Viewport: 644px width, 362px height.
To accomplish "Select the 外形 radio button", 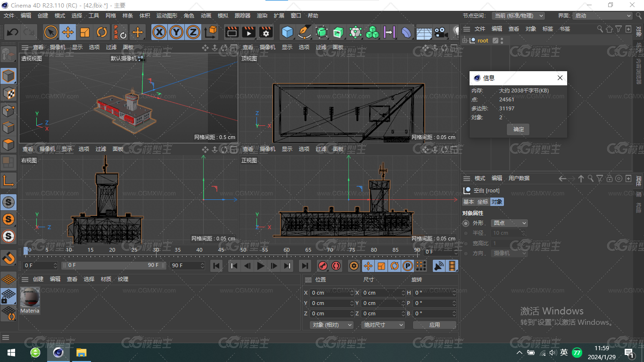I will [466, 223].
